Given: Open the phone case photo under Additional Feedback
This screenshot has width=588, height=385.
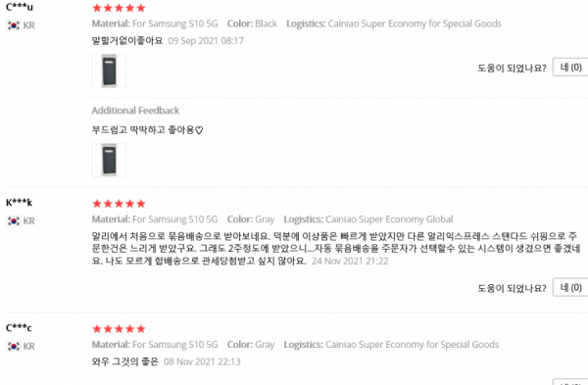Looking at the screenshot, I should coord(109,160).
